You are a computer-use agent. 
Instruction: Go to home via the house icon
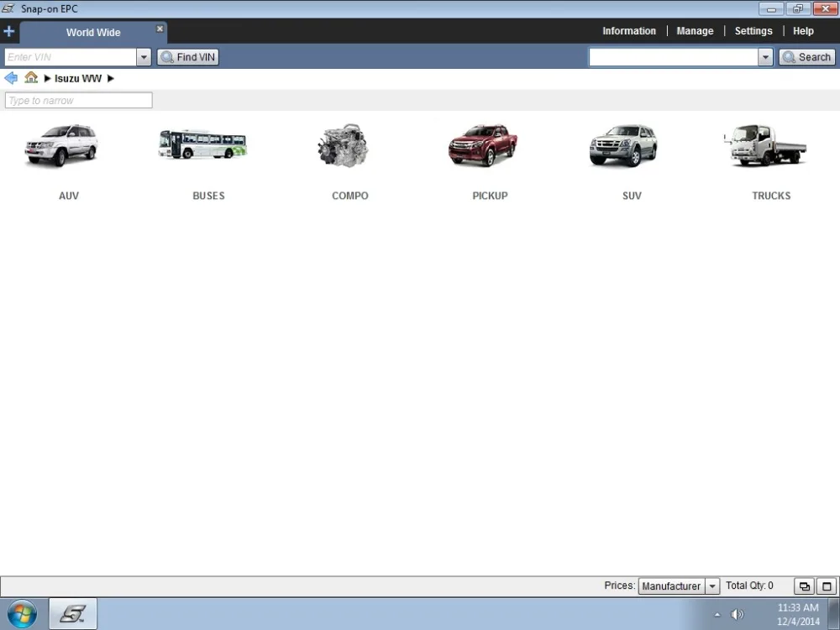(x=31, y=77)
